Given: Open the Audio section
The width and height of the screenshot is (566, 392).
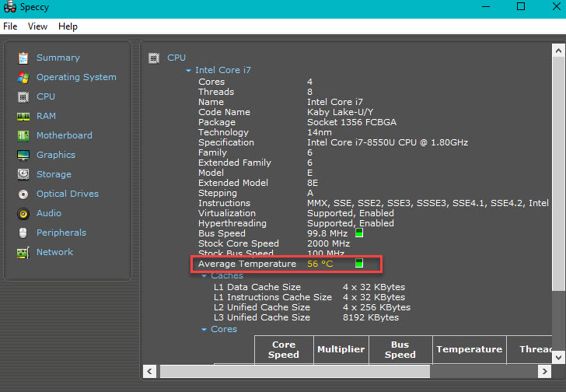Looking at the screenshot, I should [x=49, y=213].
